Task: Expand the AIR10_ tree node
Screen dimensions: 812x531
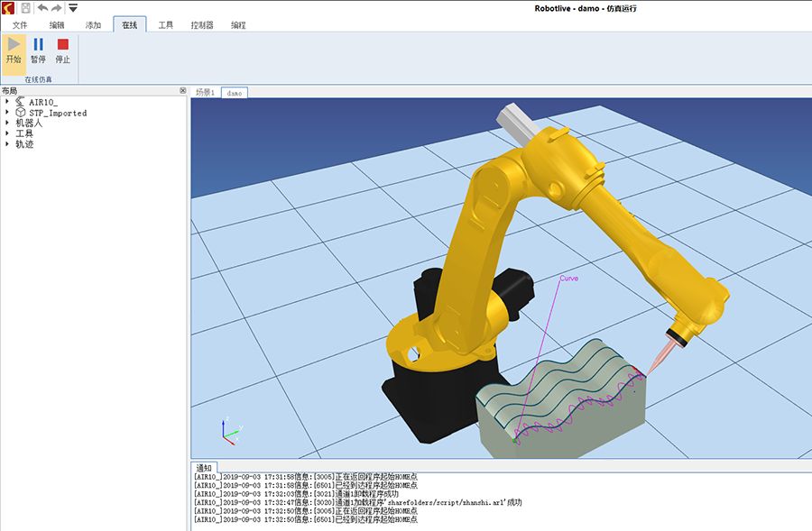Action: click(7, 102)
